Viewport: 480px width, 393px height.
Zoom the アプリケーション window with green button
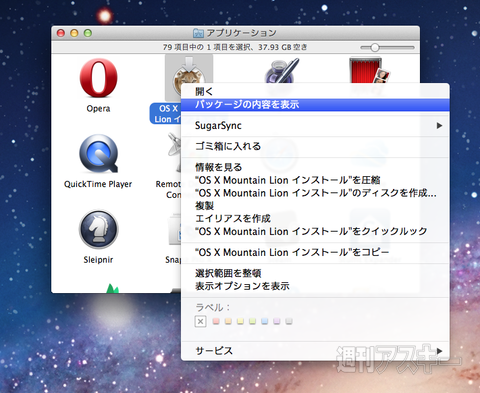tap(88, 33)
